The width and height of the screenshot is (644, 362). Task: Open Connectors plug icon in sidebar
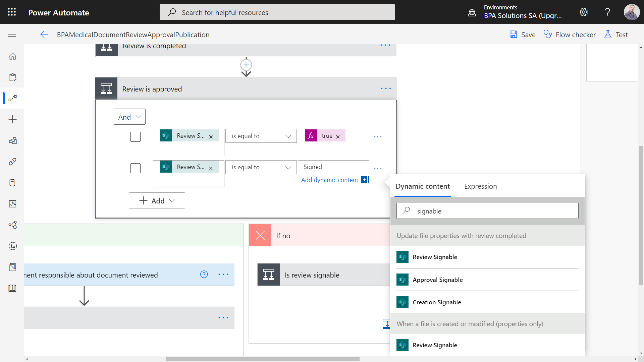pos(12,162)
